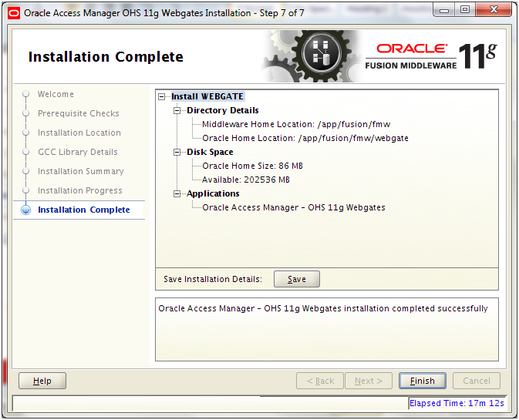
Task: Collapse the Disk Space node
Action: click(177, 152)
